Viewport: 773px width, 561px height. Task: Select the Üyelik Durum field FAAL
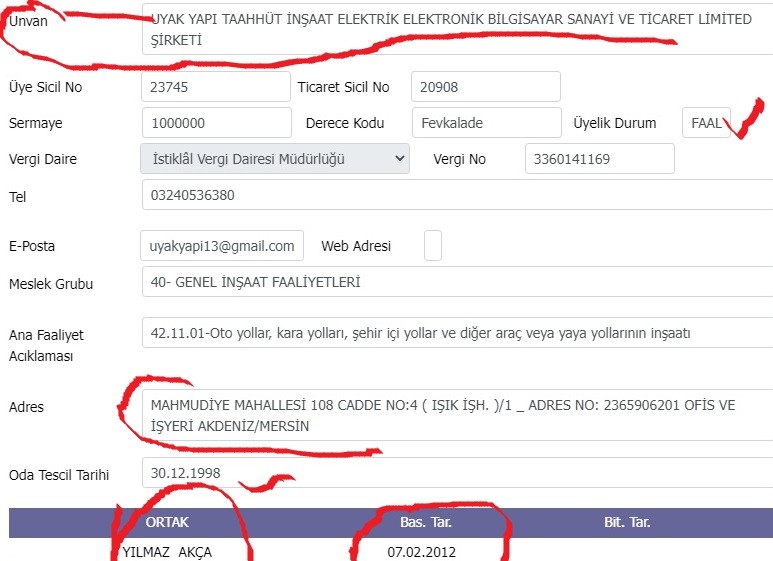click(706, 123)
